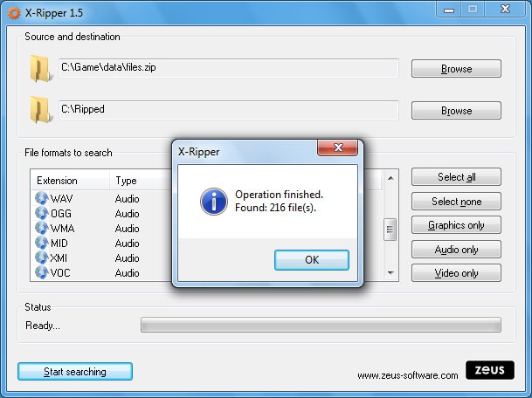
Task: Confirm the dialog with OK
Action: (312, 260)
